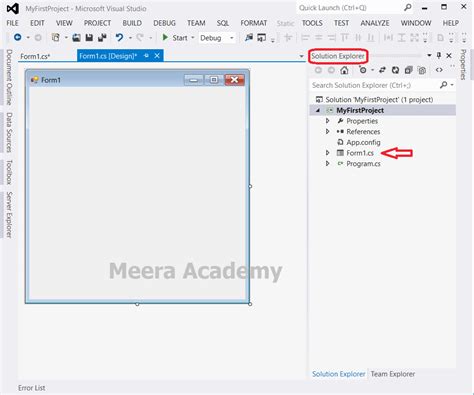Open the Debug configuration combo box
Viewport: 474px width, 395px height.
pos(217,38)
